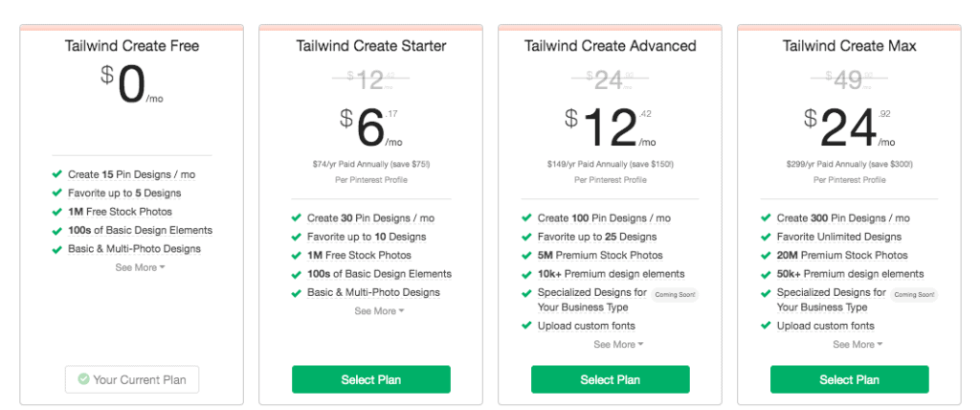Click checkmark beside 5M Premium Stock Photos
This screenshot has height=410, width=980.
[x=527, y=255]
